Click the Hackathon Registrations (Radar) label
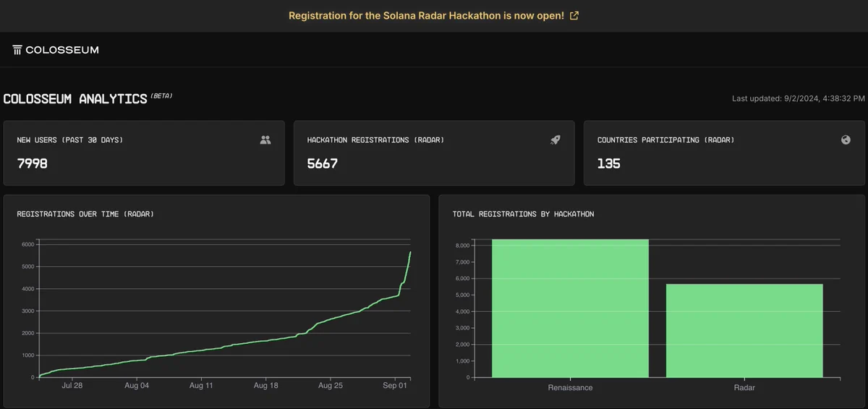The width and height of the screenshot is (868, 409). coord(375,140)
